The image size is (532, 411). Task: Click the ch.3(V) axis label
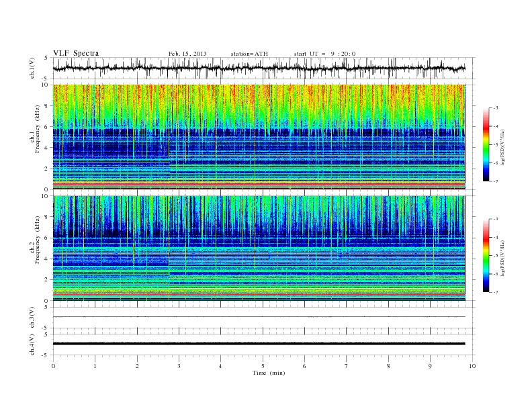pos(32,318)
